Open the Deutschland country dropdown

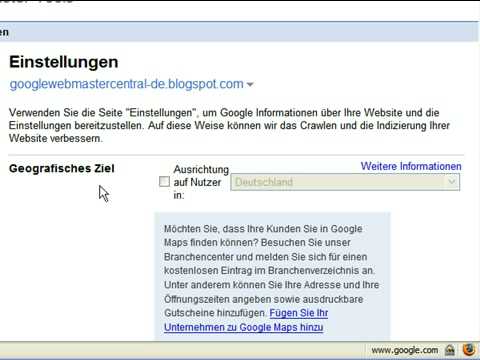point(345,182)
